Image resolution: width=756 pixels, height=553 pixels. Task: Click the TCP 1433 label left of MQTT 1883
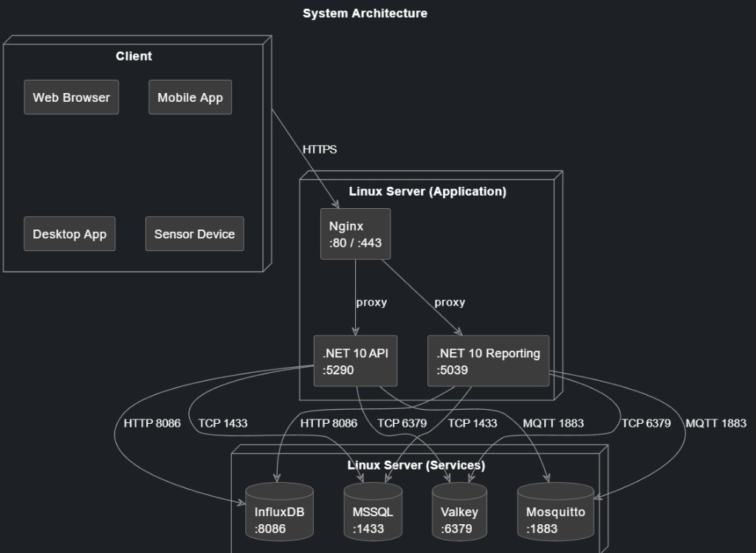[472, 423]
